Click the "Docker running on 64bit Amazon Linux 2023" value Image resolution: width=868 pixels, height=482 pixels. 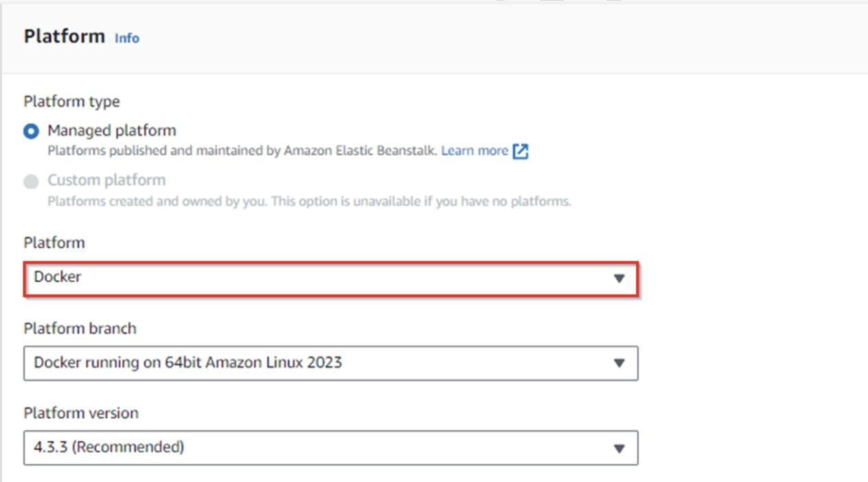pyautogui.click(x=187, y=363)
